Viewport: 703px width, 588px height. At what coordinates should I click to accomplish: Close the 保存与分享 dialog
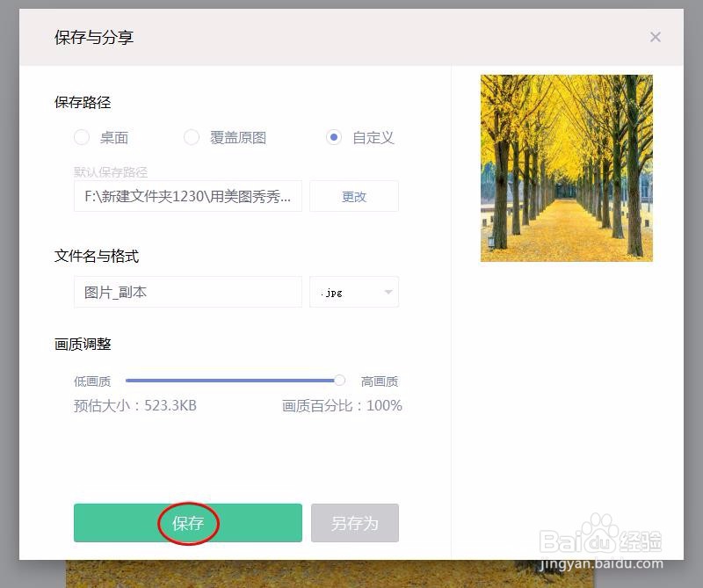[655, 37]
